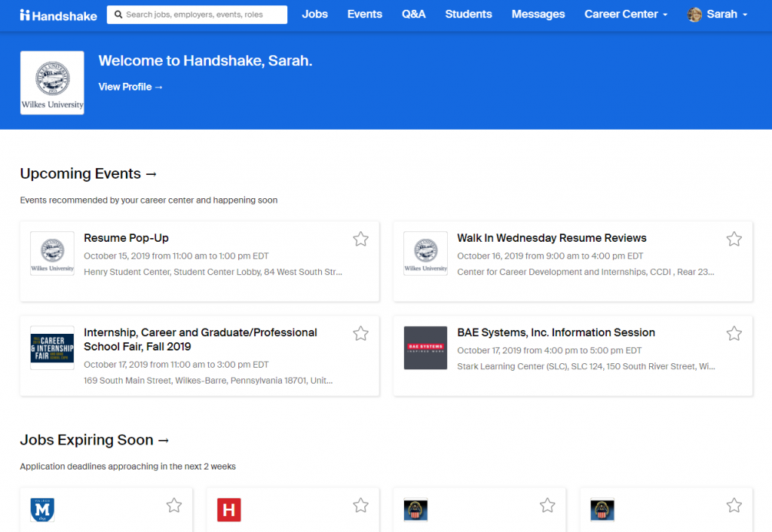Viewport: 772px width, 532px height.
Task: Click the Wilkes University seal in the welcome banner
Action: coord(52,83)
